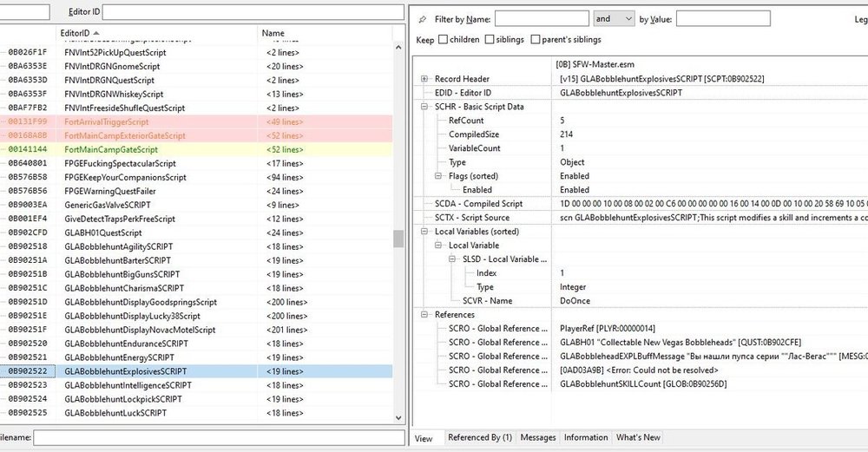Click the CompiledSize value 214
The width and height of the screenshot is (868, 452).
[x=566, y=134]
